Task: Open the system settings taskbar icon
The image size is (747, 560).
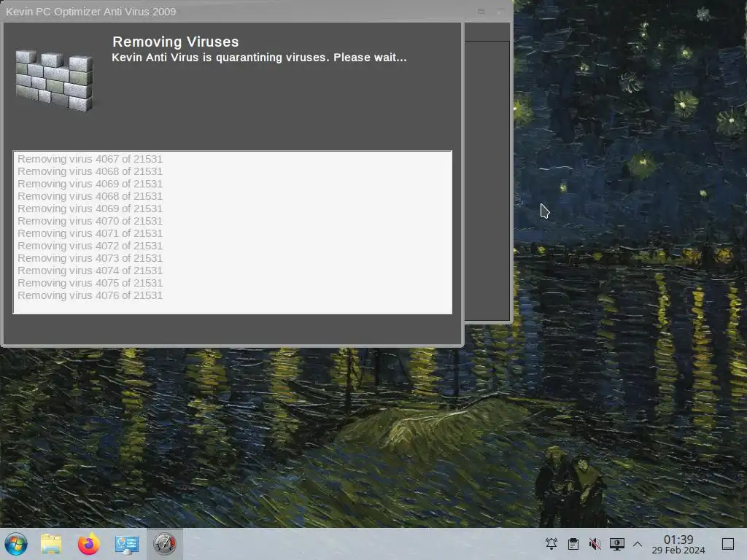Action: 127,544
